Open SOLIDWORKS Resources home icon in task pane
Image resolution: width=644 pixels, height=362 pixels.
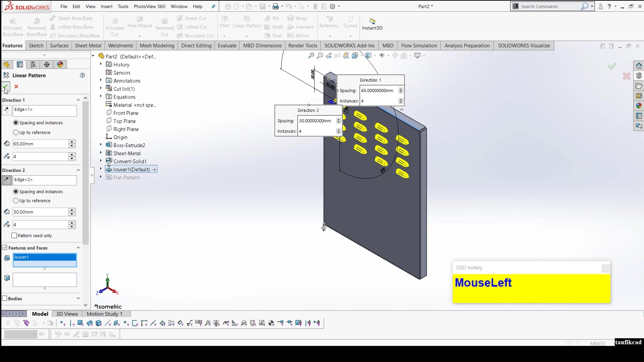(x=639, y=66)
